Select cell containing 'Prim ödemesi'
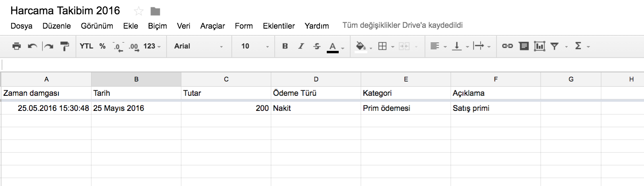The image size is (644, 186). 405,108
